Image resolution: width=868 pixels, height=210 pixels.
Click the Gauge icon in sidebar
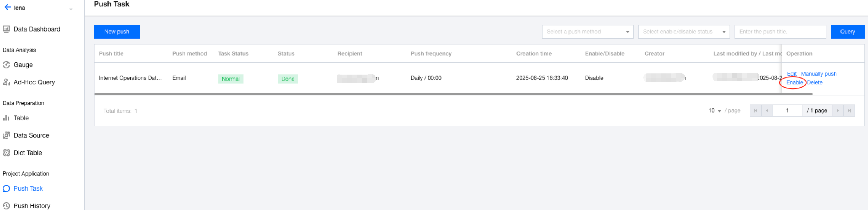click(6, 65)
